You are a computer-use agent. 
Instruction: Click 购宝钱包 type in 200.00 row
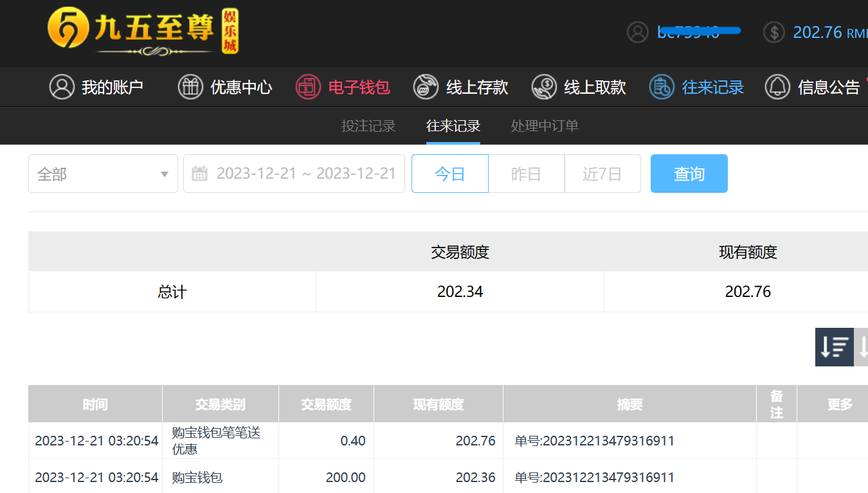(197, 478)
